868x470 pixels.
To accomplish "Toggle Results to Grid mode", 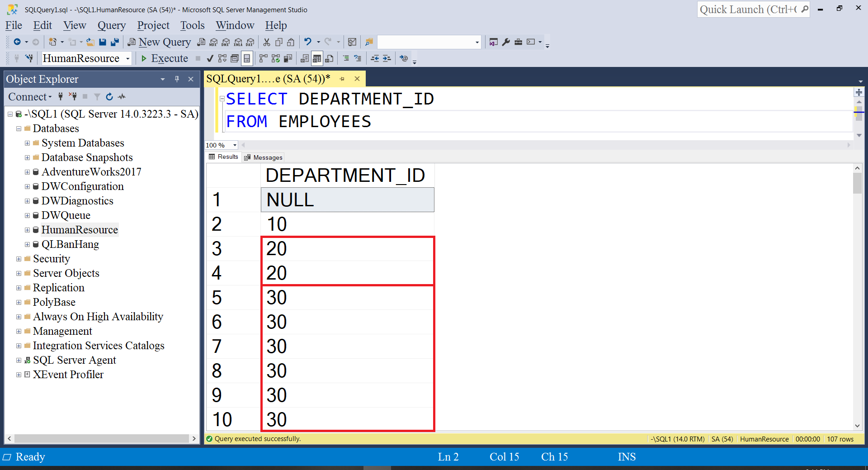I will click(317, 58).
